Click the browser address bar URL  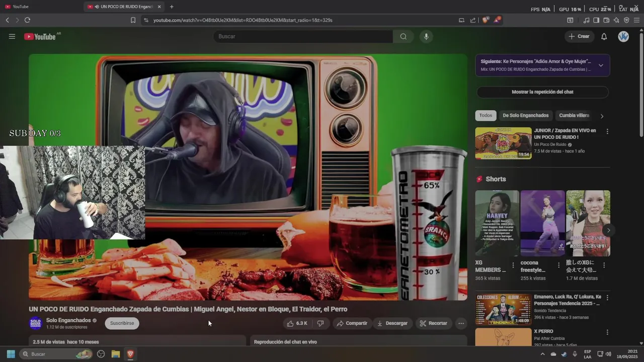point(243,20)
